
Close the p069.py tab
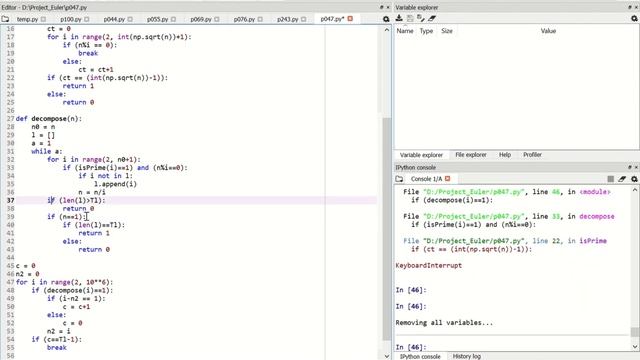tap(217, 19)
